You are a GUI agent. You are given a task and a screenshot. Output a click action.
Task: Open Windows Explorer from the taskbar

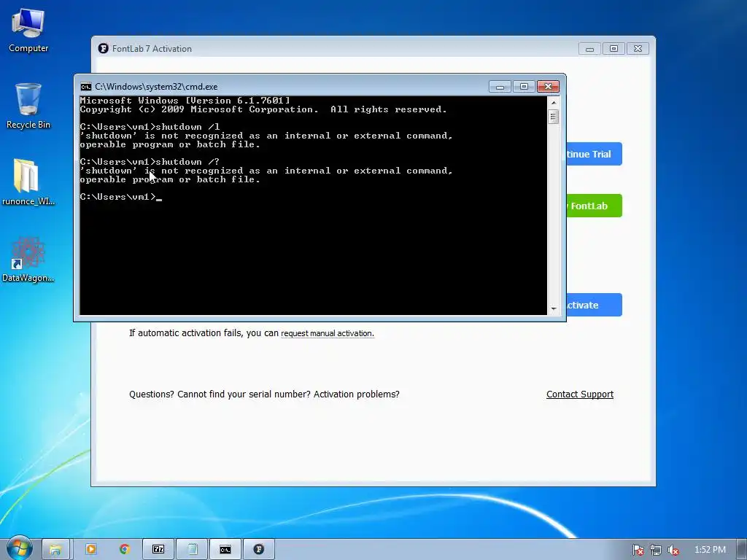pyautogui.click(x=55, y=549)
